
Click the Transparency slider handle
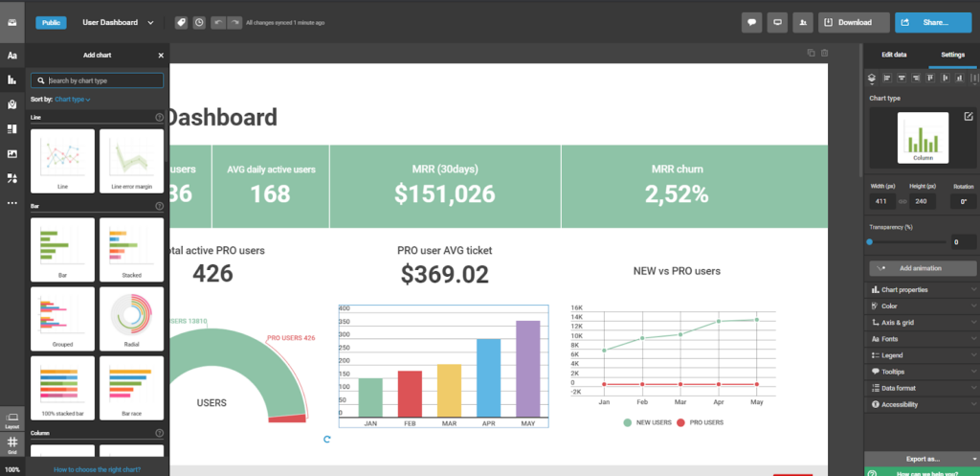coord(870,242)
